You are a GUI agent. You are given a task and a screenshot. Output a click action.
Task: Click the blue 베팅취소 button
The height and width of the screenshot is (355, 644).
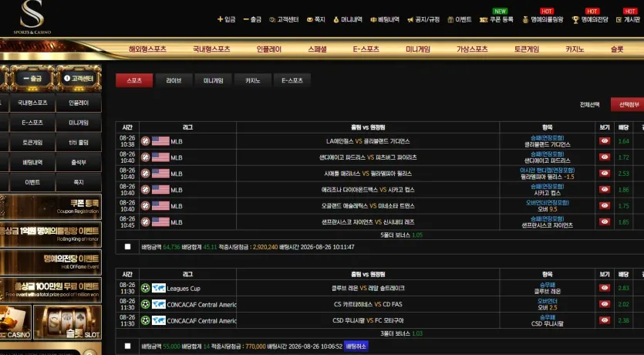356,347
